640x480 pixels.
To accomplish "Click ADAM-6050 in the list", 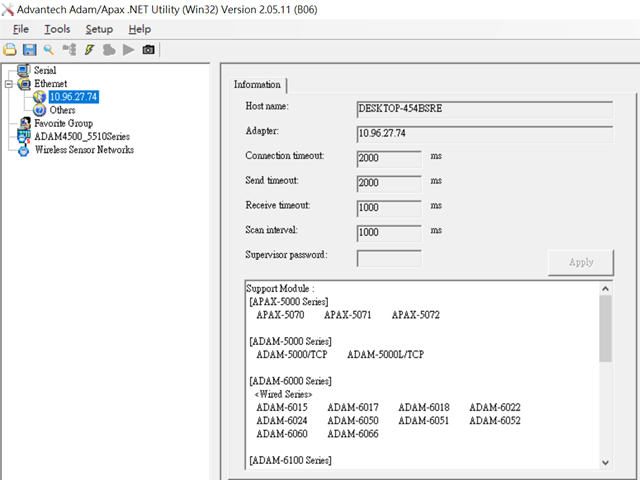I will 353,420.
